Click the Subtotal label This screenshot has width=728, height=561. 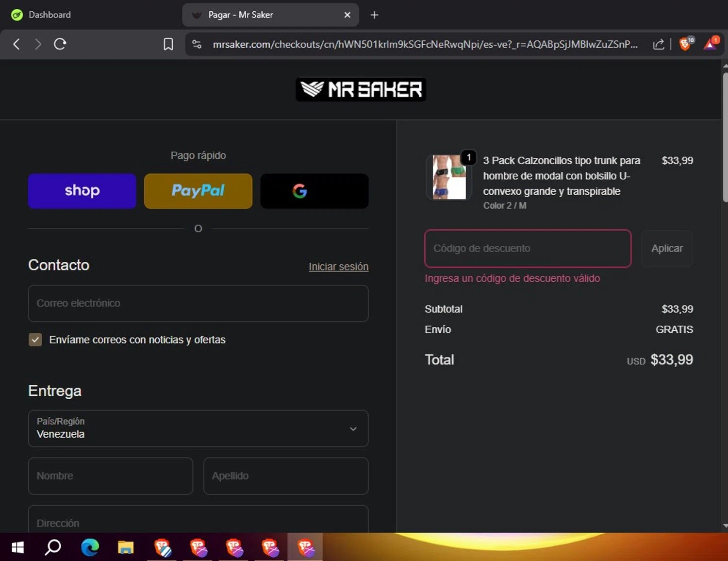(x=444, y=309)
